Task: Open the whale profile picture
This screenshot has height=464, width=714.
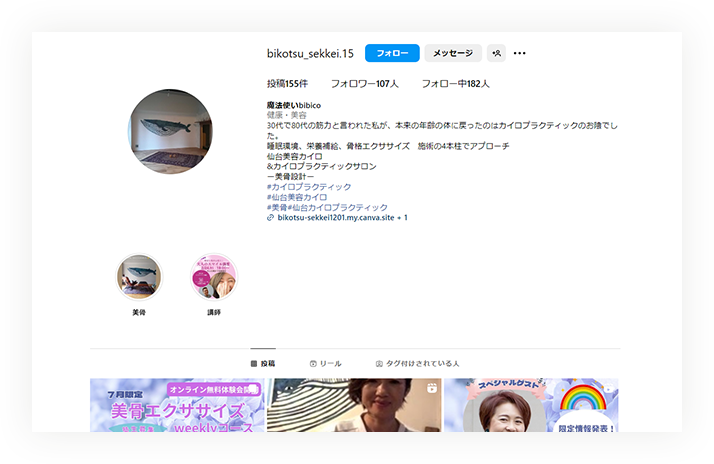Action: tap(170, 132)
